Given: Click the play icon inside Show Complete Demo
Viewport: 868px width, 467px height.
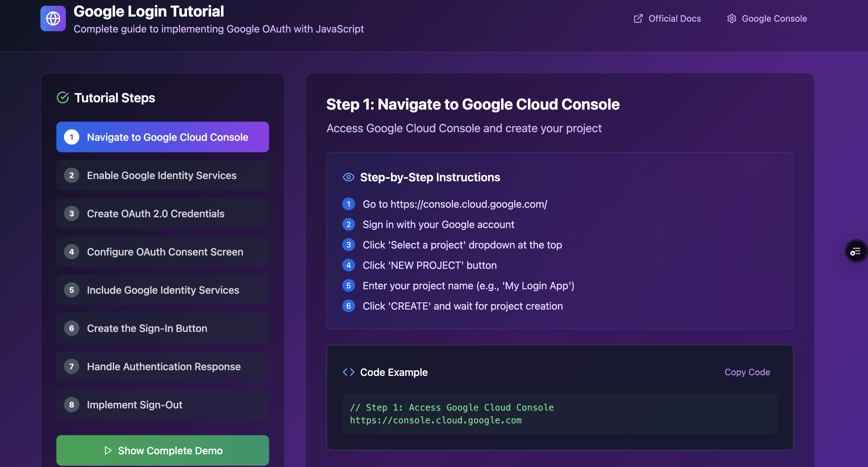Looking at the screenshot, I should [x=108, y=450].
